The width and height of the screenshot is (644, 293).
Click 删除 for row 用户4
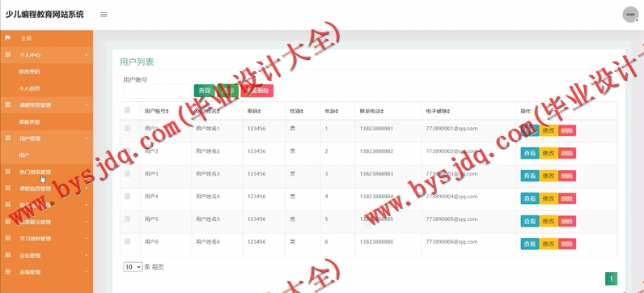[567, 198]
